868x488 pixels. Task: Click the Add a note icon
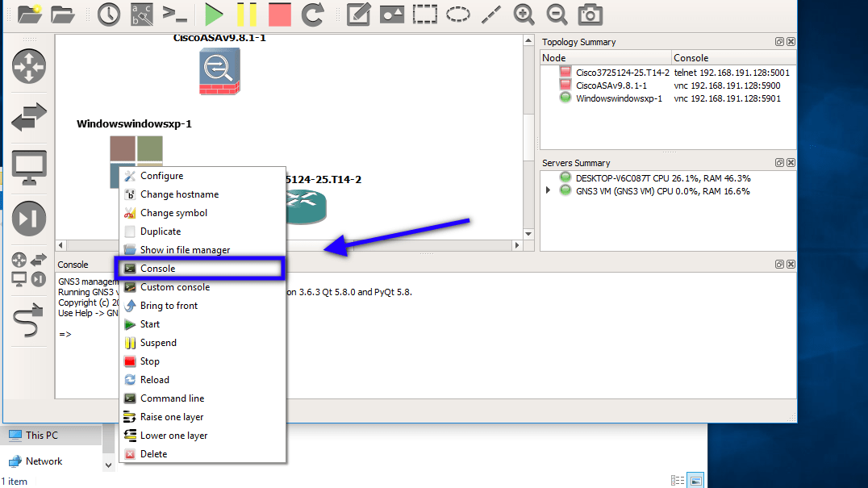pyautogui.click(x=359, y=15)
